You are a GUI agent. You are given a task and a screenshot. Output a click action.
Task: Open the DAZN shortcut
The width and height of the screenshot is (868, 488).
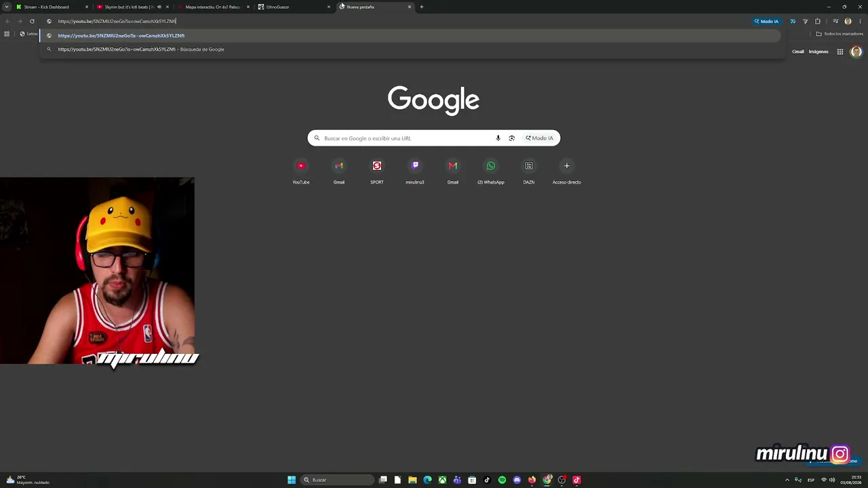[529, 171]
